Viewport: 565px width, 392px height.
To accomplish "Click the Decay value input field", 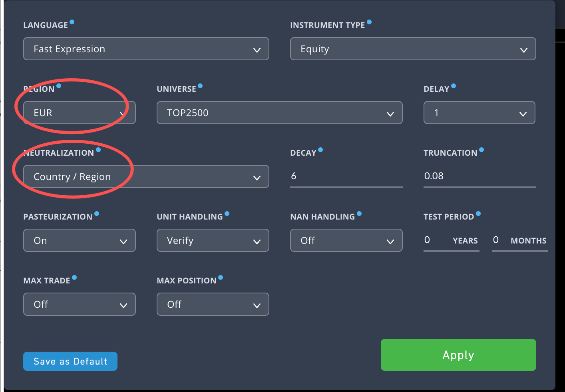I will (x=346, y=176).
